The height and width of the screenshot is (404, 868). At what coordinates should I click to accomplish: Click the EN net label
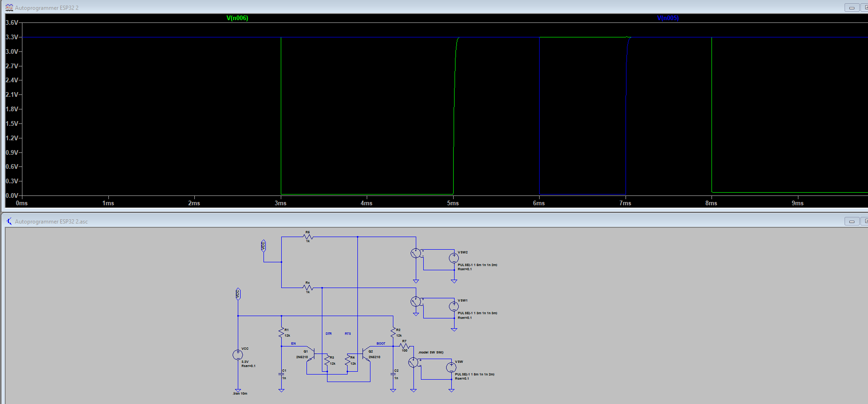click(293, 344)
